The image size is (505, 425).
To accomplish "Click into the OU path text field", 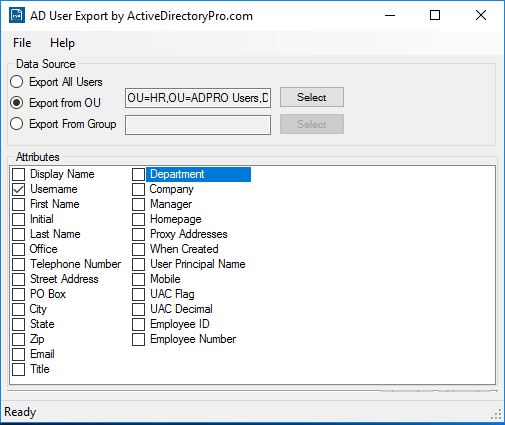I will point(198,98).
